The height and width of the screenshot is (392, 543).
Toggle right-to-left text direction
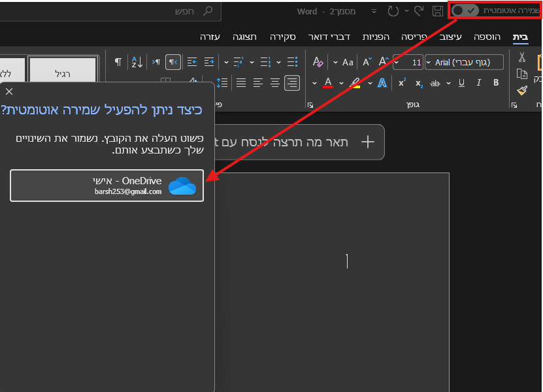(x=173, y=62)
